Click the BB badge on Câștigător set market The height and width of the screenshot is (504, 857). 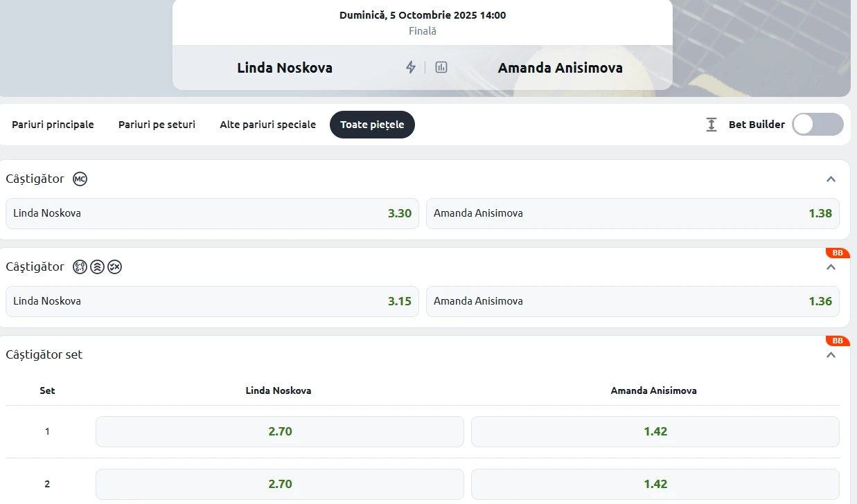point(837,341)
